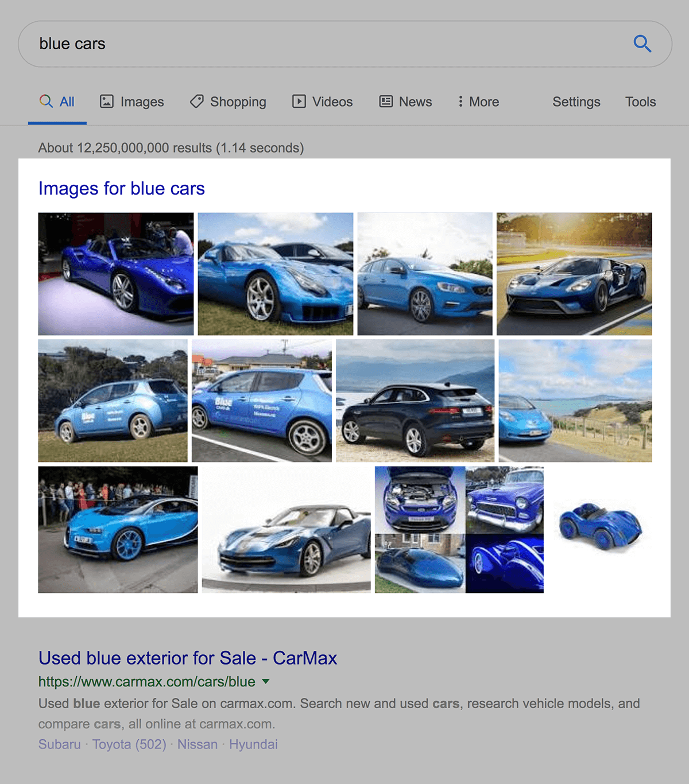Screen dimensions: 689x784
Task: Open the Images tab
Action: click(132, 102)
